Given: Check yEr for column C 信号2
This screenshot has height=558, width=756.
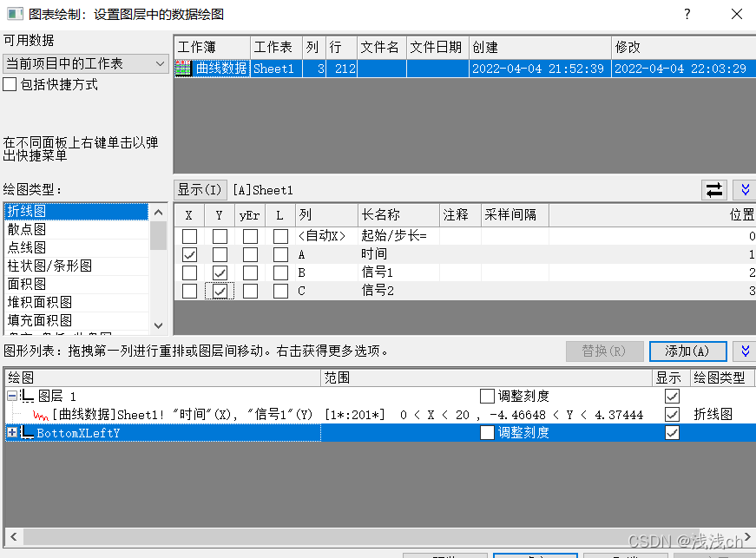Looking at the screenshot, I should [250, 291].
